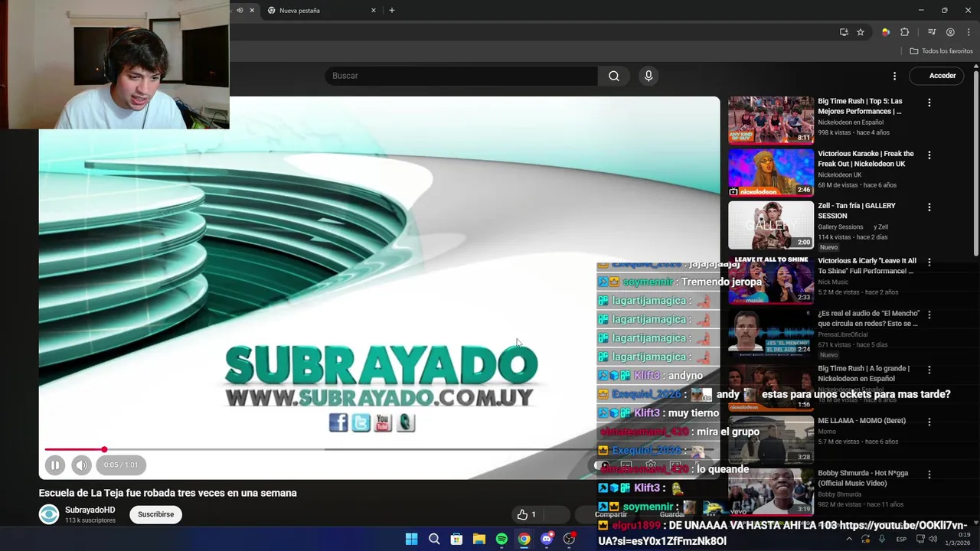Open menu for Victorious Karaoke Freak the Freak Out
The image size is (980, 551).
click(x=929, y=155)
